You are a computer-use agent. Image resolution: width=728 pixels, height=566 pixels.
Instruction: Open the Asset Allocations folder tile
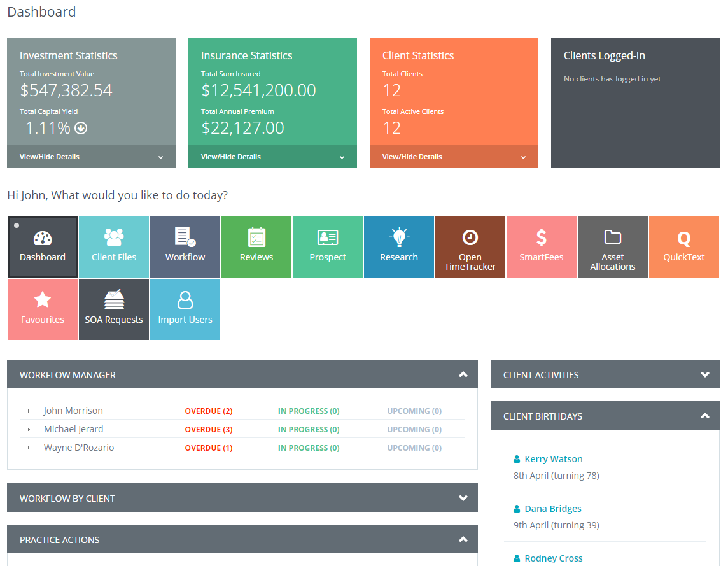[613, 247]
